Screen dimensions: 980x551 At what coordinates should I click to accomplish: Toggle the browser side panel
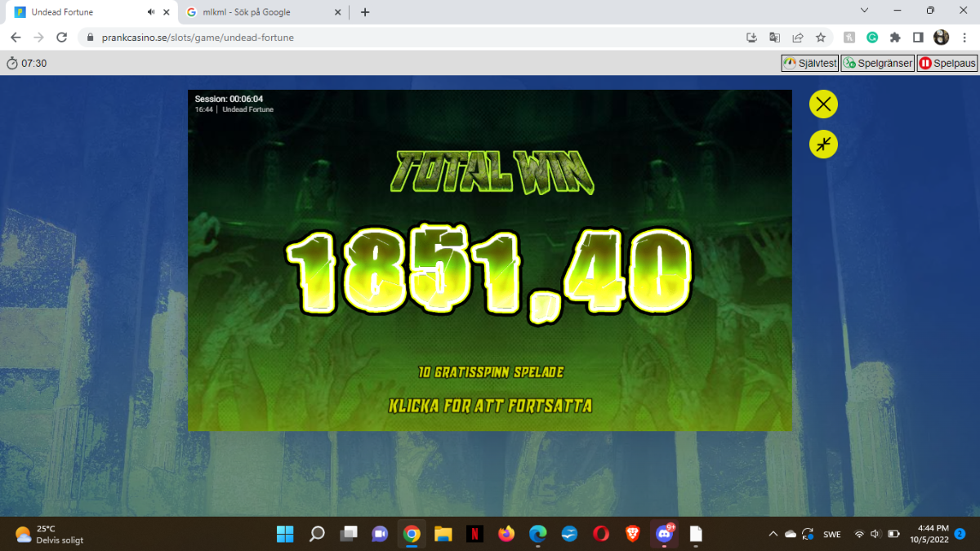tap(918, 38)
